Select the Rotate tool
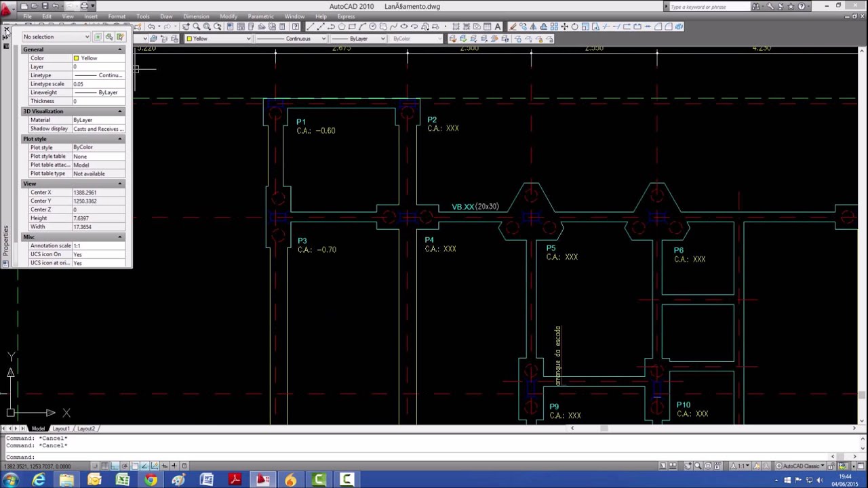The width and height of the screenshot is (868, 488). (x=574, y=26)
